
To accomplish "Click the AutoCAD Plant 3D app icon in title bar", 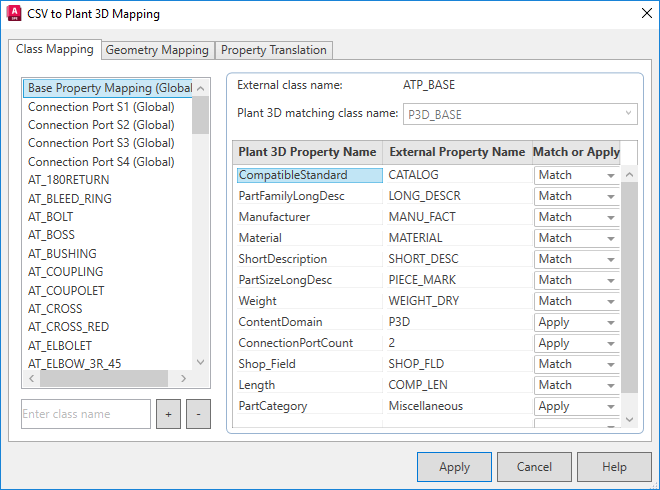I will click(x=14, y=13).
